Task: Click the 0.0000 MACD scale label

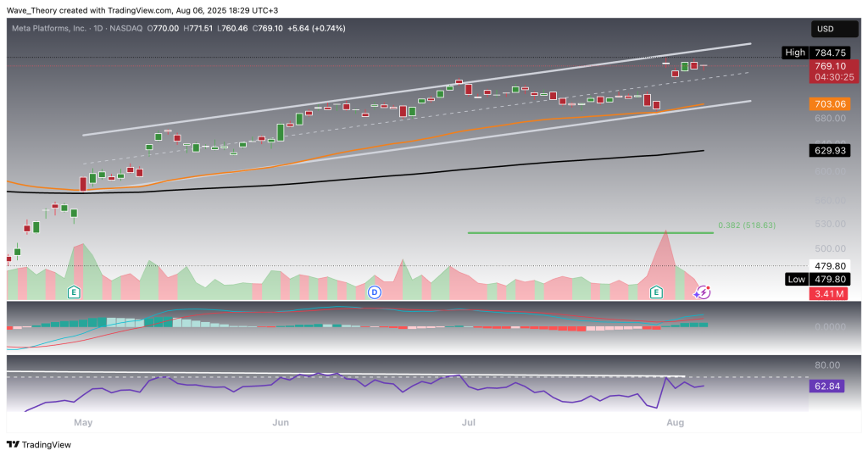Action: click(830, 326)
